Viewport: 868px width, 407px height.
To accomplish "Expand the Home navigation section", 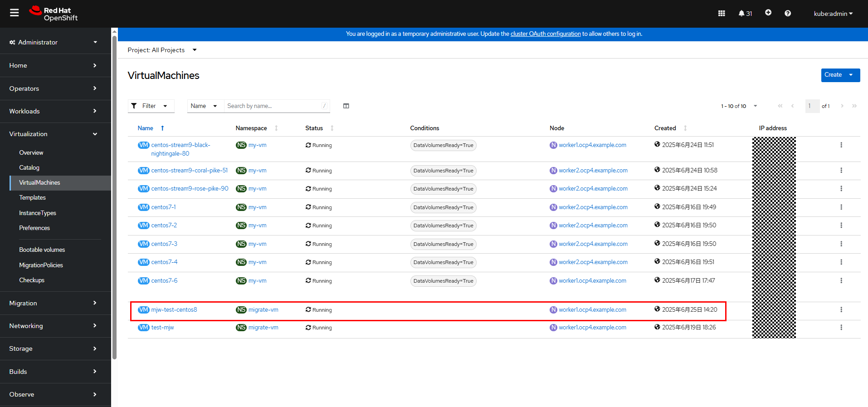I will (55, 65).
